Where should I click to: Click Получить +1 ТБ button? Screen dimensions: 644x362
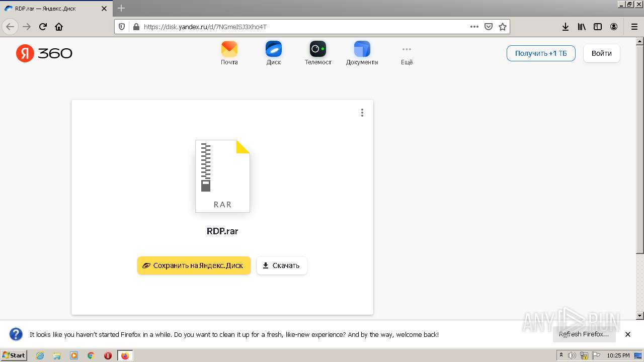coord(541,53)
